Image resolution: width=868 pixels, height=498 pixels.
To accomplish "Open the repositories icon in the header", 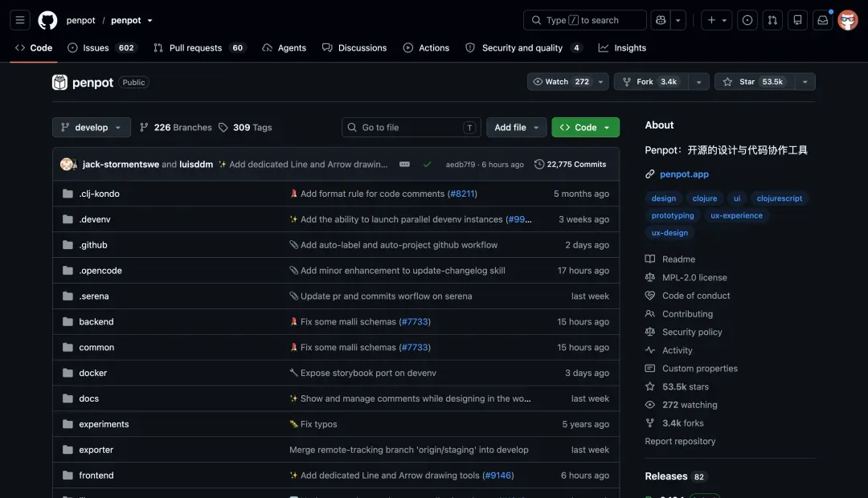I will (798, 20).
